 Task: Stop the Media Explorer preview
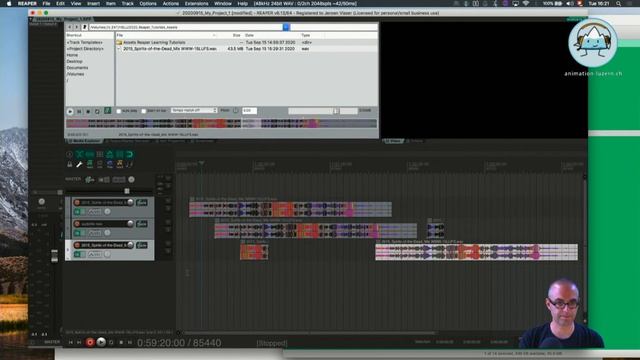[x=88, y=111]
